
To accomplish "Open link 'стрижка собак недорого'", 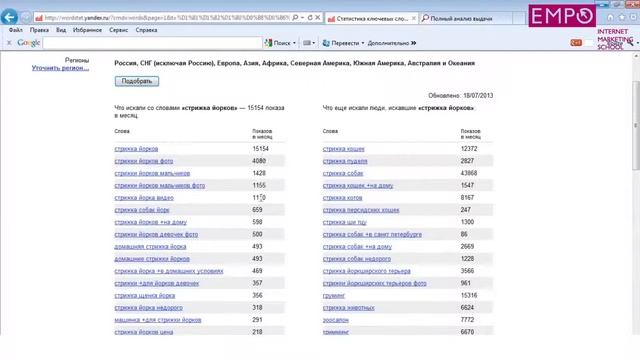I will tap(357, 259).
